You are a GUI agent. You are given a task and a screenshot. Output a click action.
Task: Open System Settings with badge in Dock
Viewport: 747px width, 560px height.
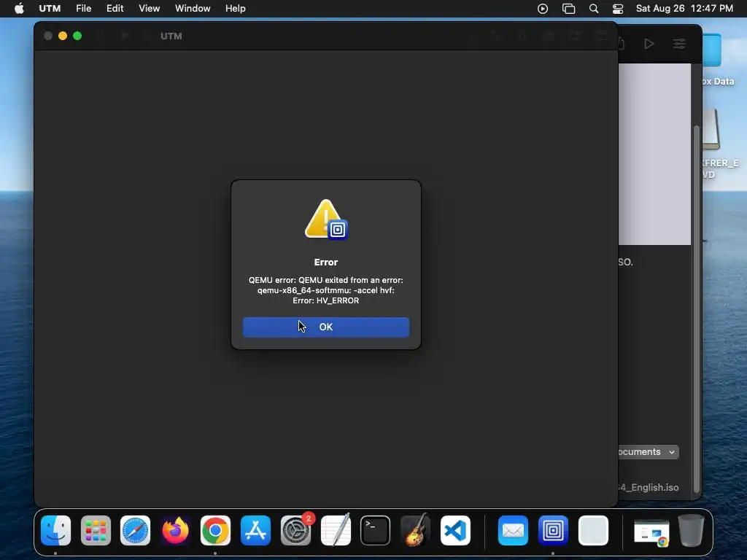[x=296, y=530]
